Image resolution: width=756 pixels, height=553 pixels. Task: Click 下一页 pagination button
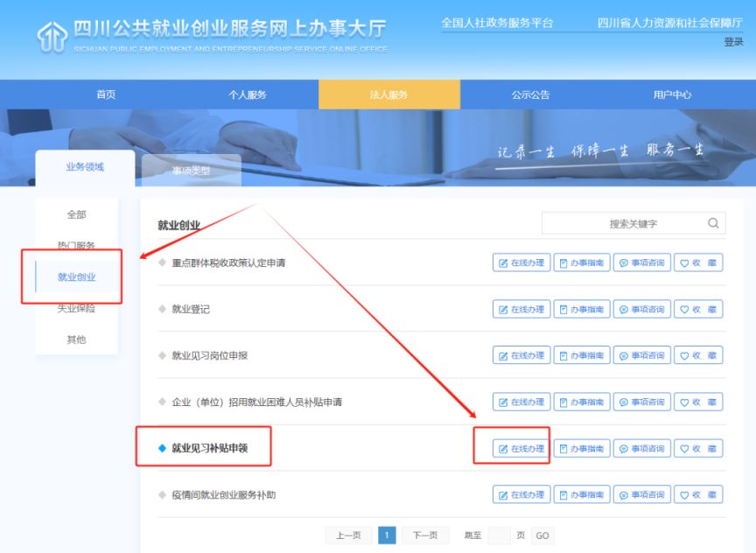(424, 535)
